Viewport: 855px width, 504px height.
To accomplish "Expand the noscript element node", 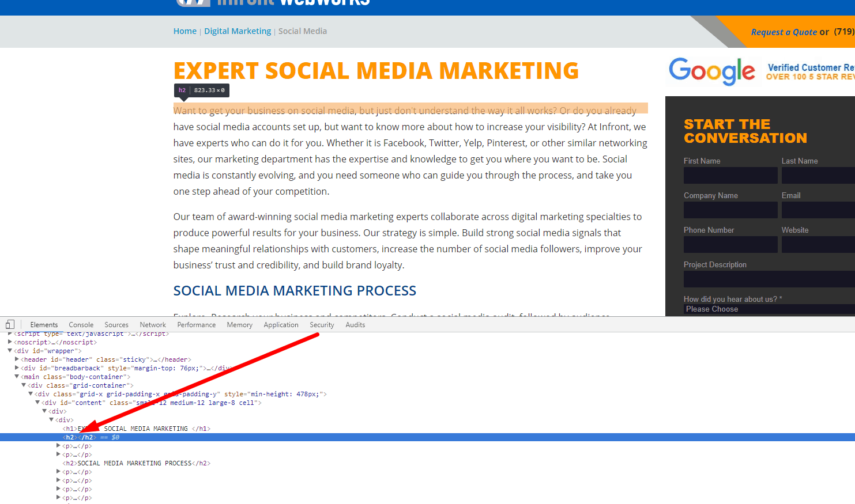I will point(10,342).
